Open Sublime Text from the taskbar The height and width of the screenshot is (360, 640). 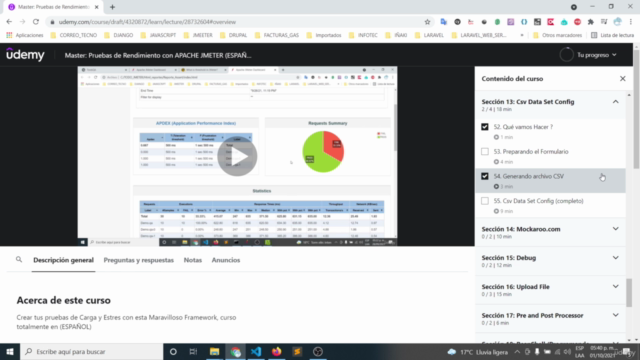297,351
